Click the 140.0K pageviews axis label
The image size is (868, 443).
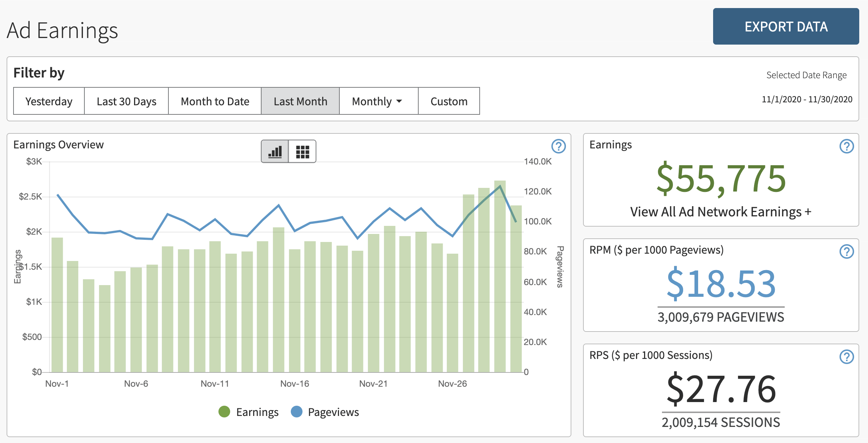pos(537,162)
